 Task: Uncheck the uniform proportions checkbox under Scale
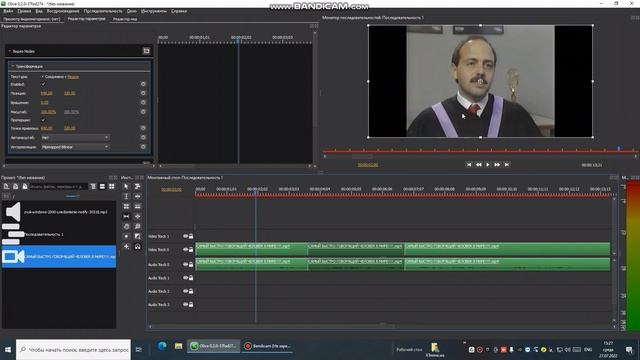(x=43, y=120)
